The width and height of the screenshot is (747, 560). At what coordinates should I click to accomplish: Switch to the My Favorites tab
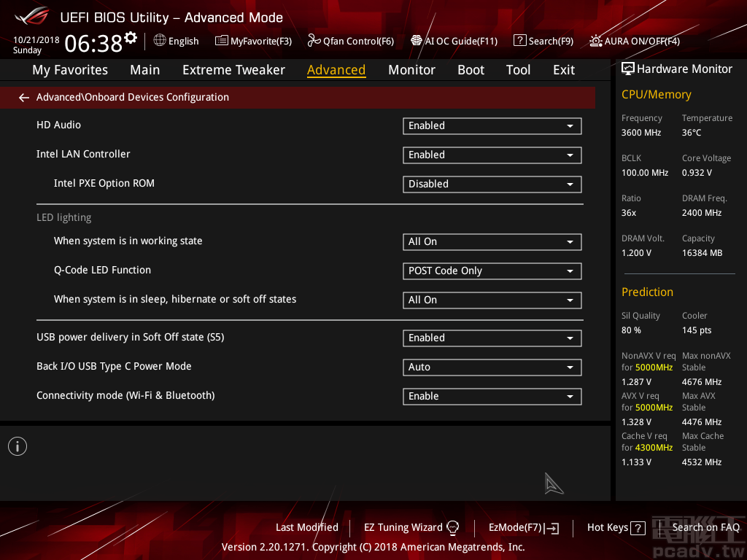coord(70,70)
